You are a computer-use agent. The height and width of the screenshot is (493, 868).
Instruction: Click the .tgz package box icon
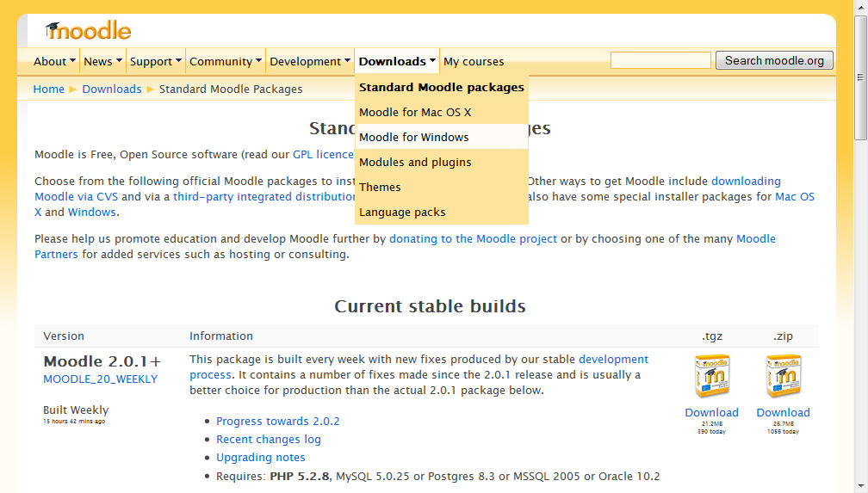click(x=711, y=376)
